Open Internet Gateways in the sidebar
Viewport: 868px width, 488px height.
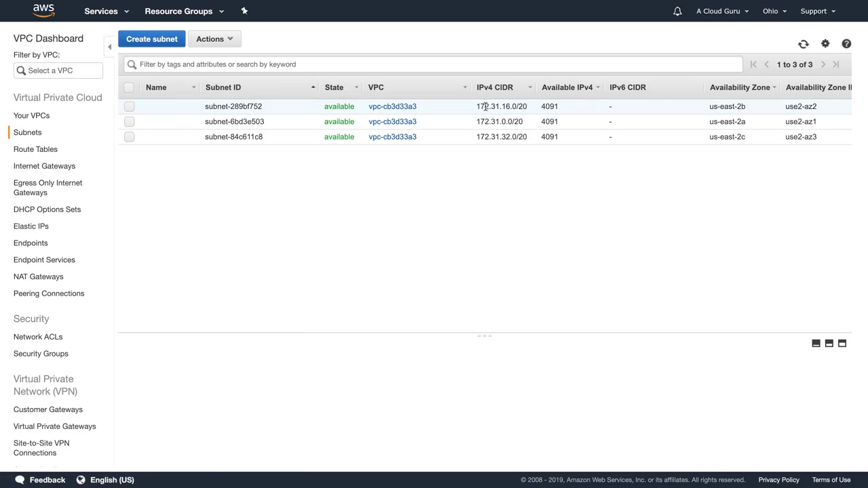click(44, 166)
